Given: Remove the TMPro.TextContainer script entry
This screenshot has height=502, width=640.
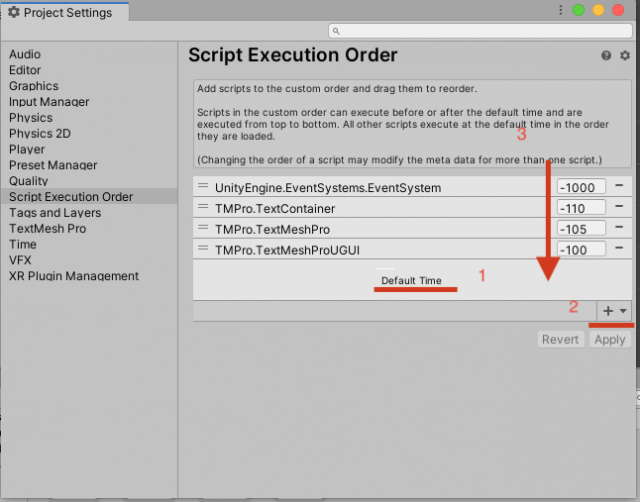Looking at the screenshot, I should tap(619, 207).
